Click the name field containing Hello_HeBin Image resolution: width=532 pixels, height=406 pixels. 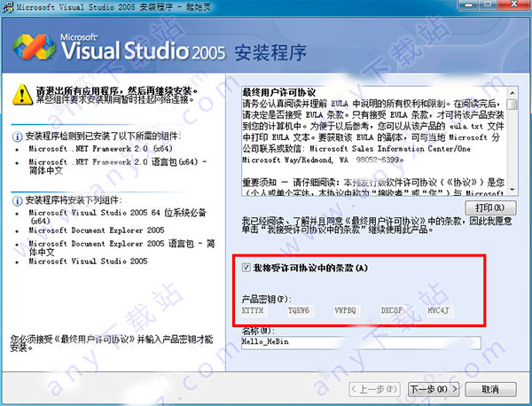[x=362, y=342]
